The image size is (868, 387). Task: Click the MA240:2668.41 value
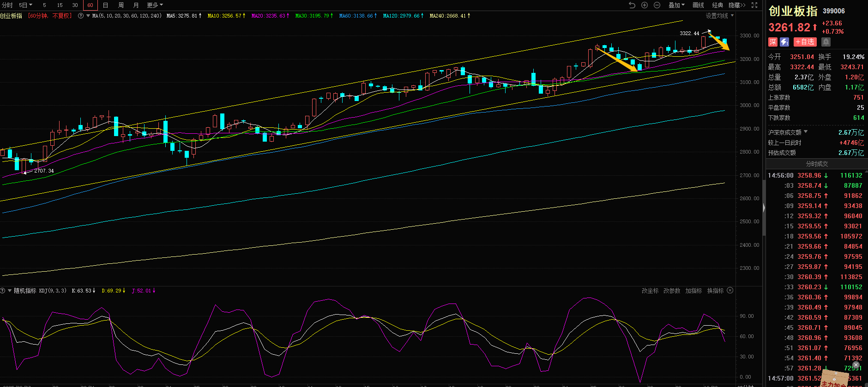point(450,16)
